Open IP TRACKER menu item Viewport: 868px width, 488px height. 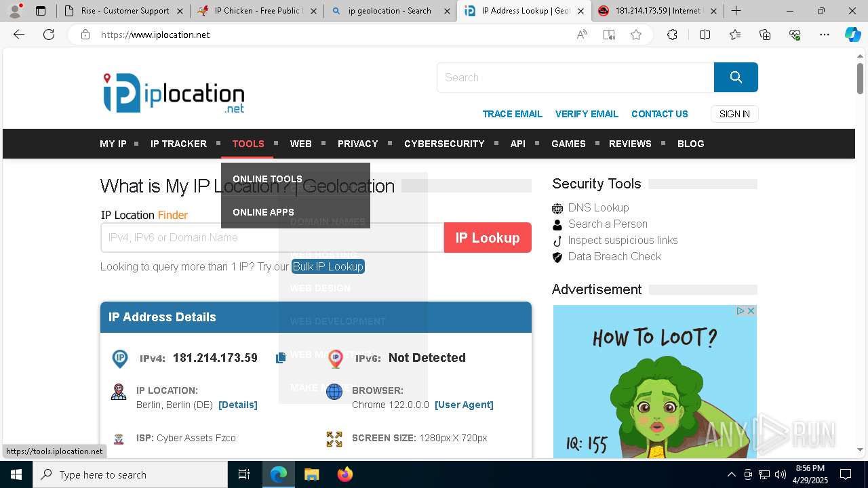point(178,144)
